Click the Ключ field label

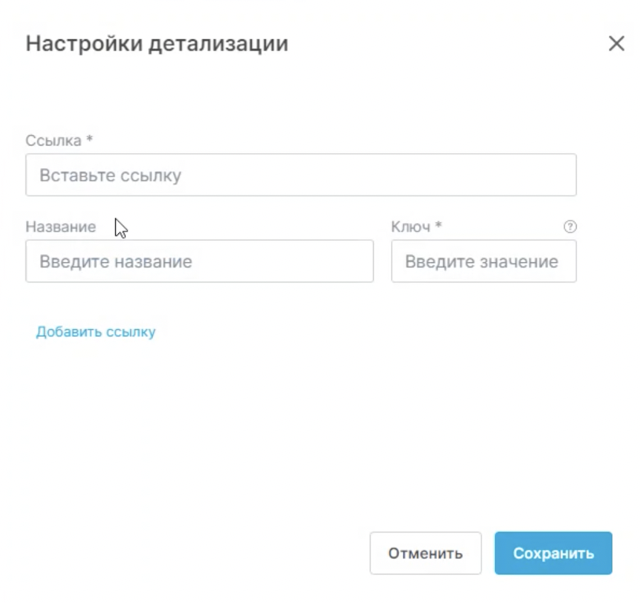pyautogui.click(x=410, y=227)
